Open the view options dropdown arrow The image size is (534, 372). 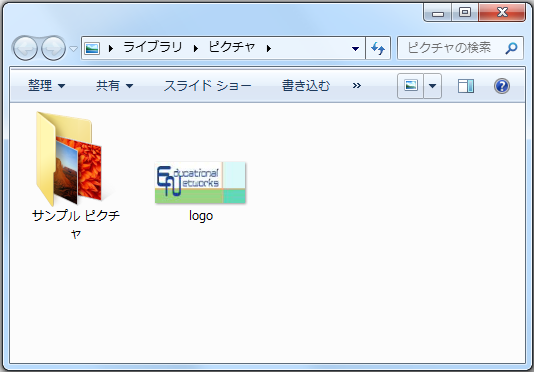pos(433,86)
